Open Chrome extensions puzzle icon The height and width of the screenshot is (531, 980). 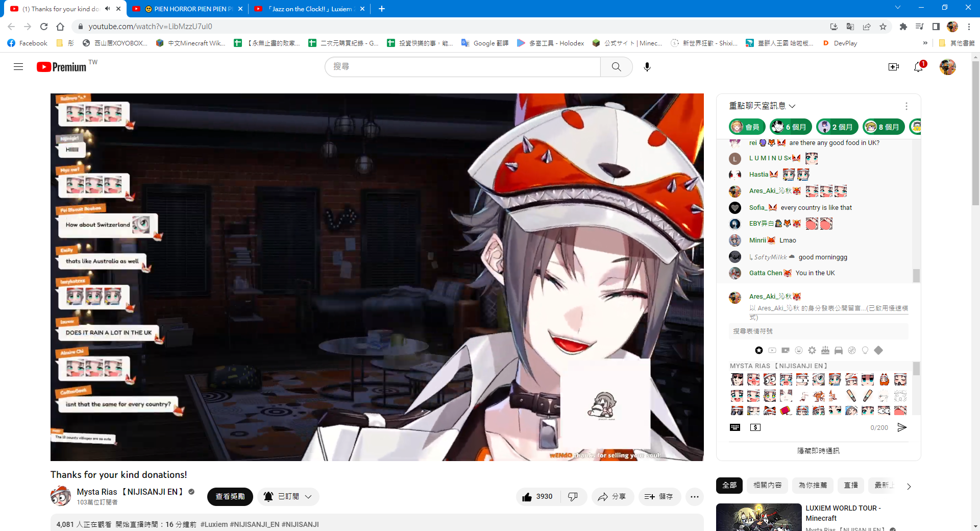click(x=903, y=27)
